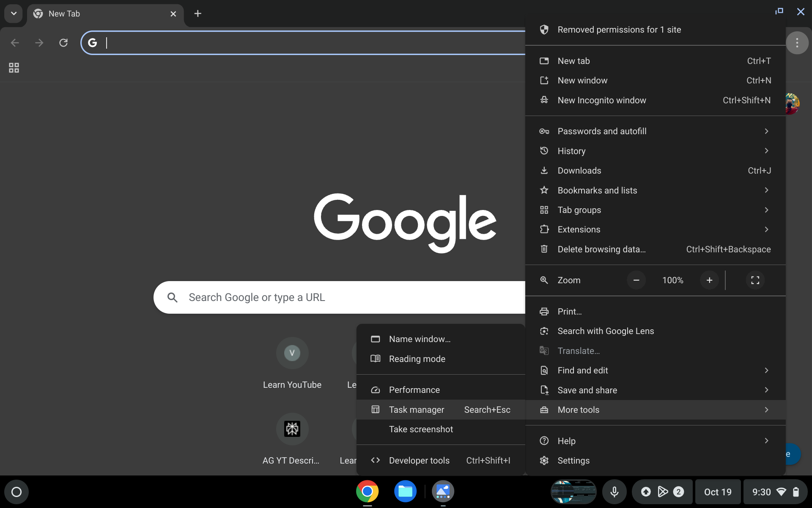
Task: Open Developer tools from the submenu
Action: point(441,461)
